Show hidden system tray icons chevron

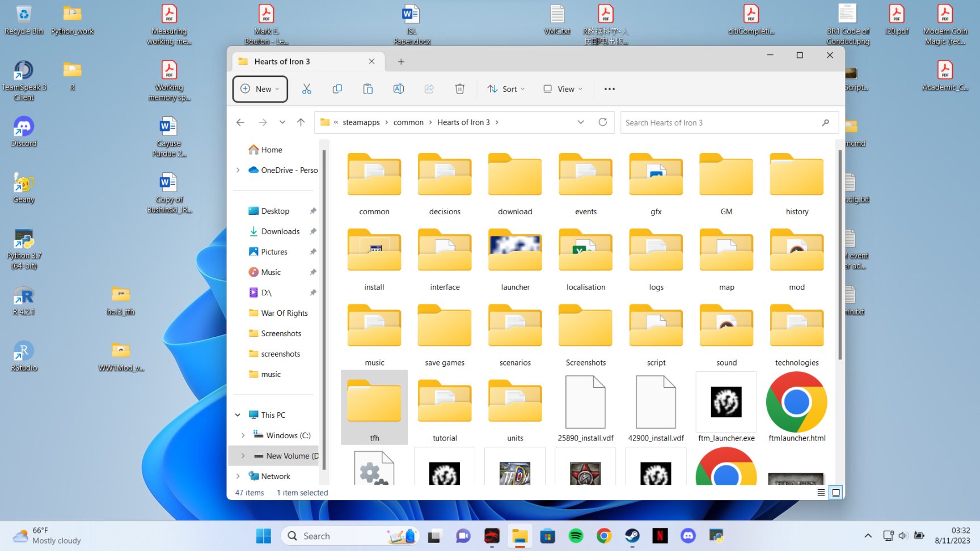[x=868, y=536]
